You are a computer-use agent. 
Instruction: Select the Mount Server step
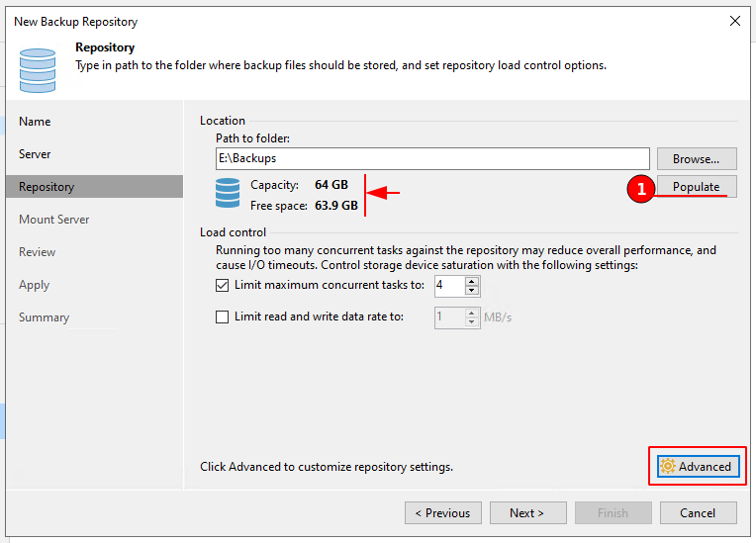coord(54,220)
